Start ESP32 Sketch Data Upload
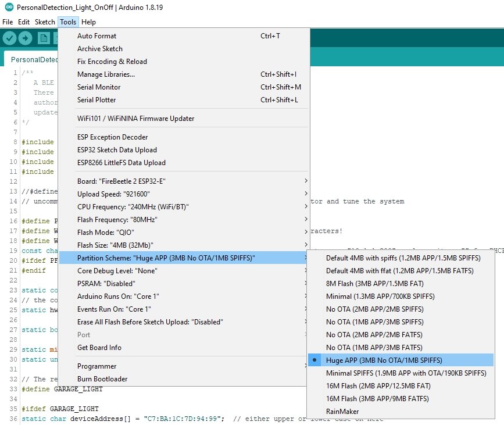This screenshot has height=425, width=504. tap(184, 150)
